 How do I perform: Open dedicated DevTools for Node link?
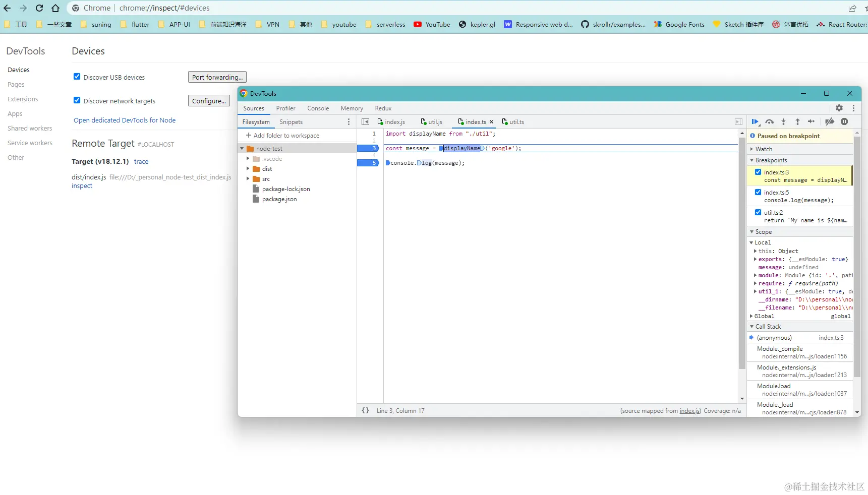pos(125,120)
